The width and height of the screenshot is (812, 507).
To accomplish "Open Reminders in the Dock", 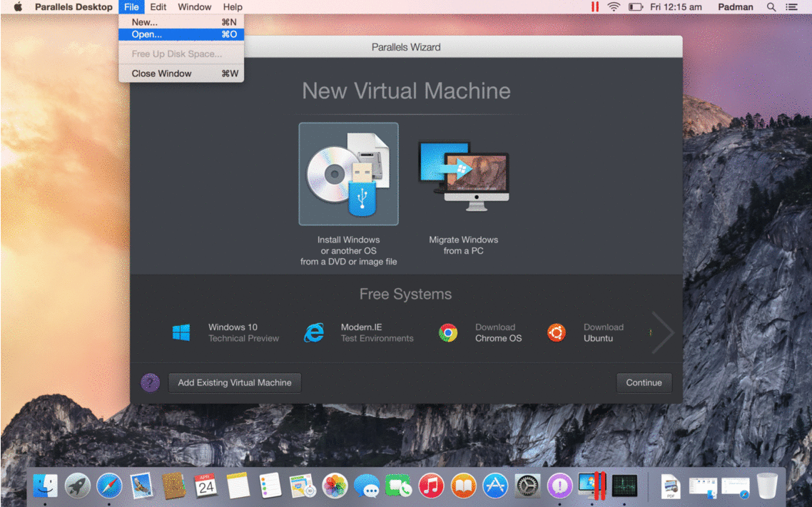I will click(270, 486).
